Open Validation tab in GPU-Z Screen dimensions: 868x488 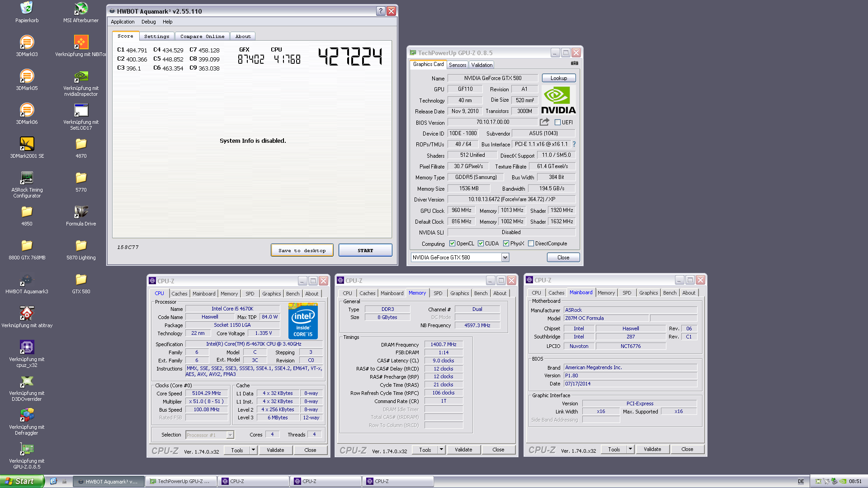pos(481,65)
